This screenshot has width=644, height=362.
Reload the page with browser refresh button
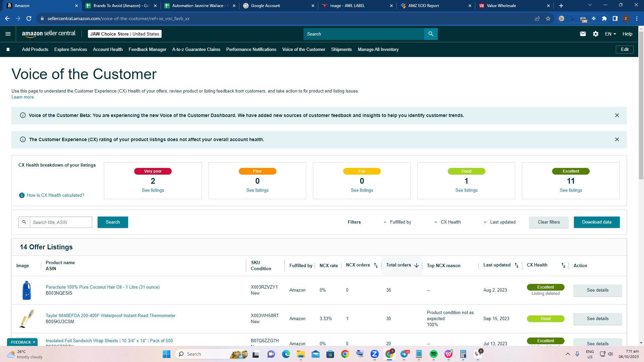(29, 18)
